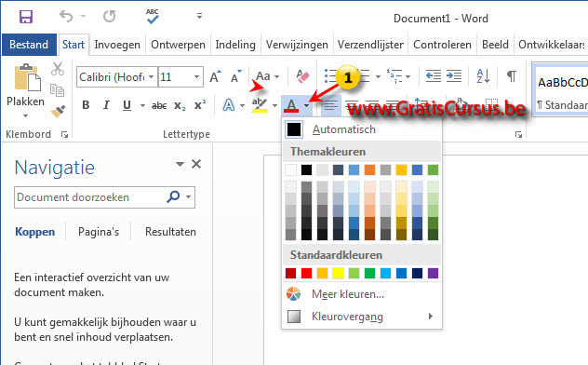Open the font size dropdown
Viewport: 588px width, 365px height.
(x=196, y=77)
